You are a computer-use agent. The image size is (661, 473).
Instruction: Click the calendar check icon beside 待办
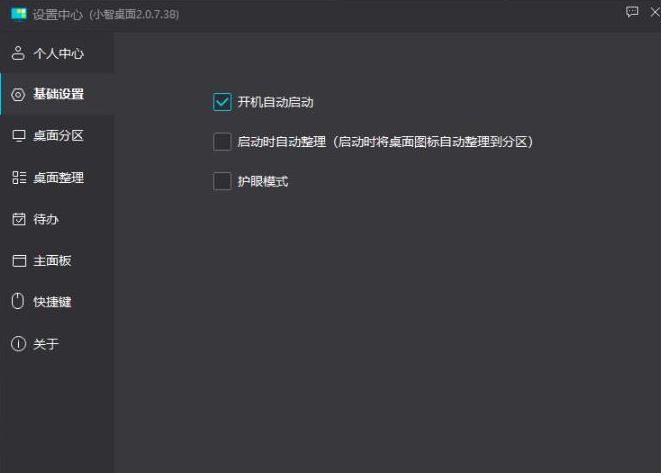(19, 219)
